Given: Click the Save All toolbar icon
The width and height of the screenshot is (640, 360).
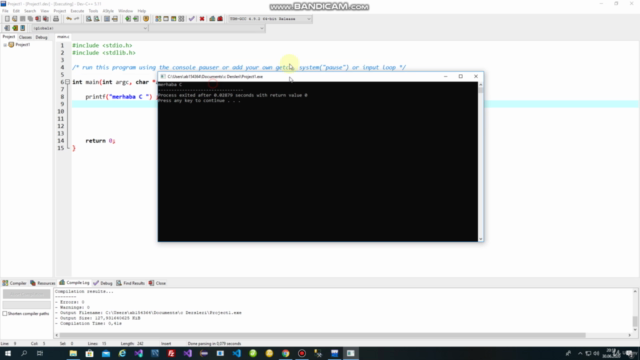Looking at the screenshot, I should pos(30,19).
